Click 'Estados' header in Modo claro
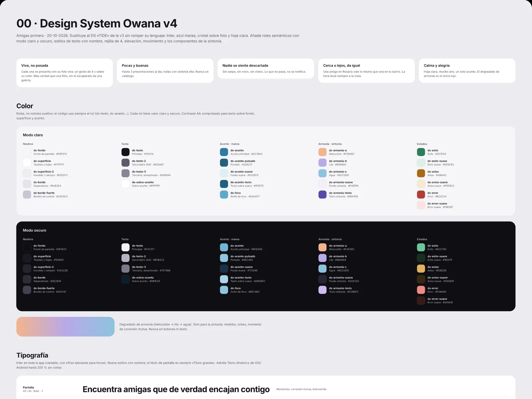This screenshot has height=399, width=532. 422,144
